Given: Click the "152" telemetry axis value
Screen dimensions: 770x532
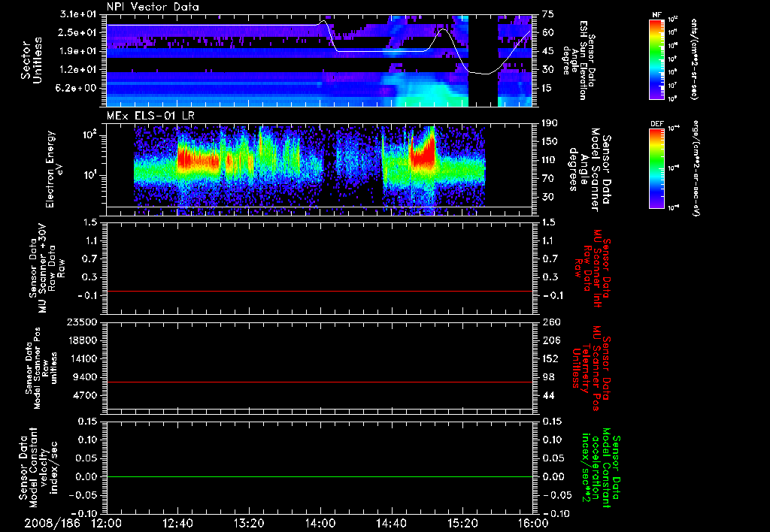Looking at the screenshot, I should (550, 358).
